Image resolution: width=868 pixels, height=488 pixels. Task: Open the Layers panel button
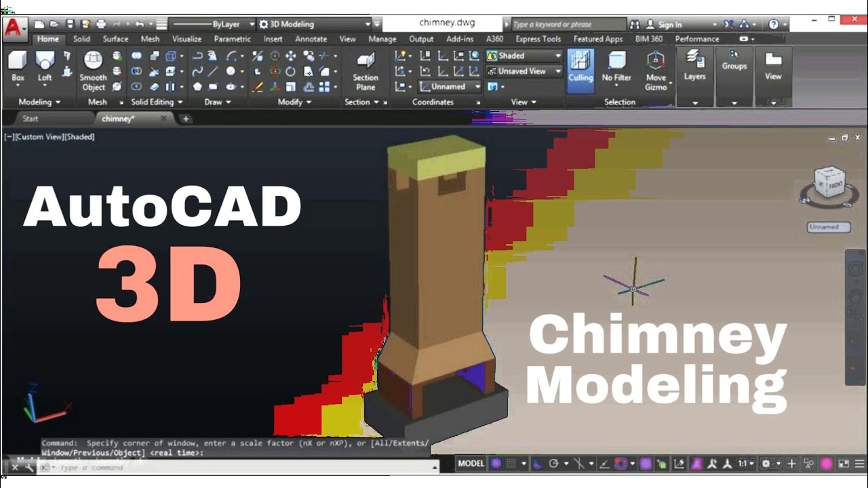pos(695,77)
